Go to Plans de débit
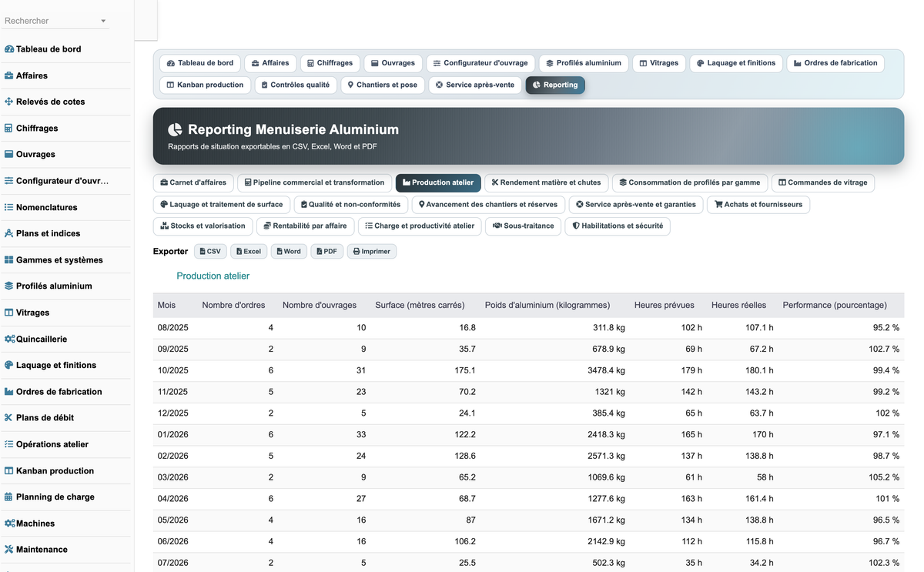924x572 pixels. [x=65, y=417]
